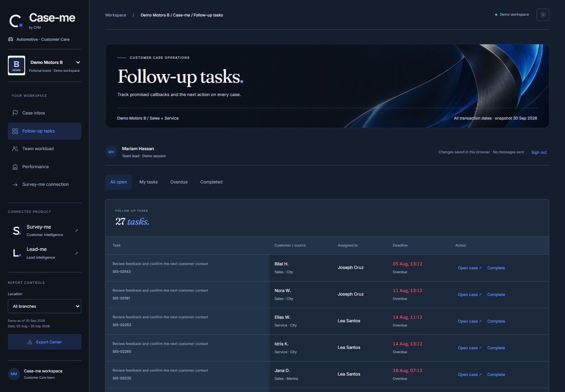Click the deadline 16 Aug, 07:12

click(x=408, y=370)
